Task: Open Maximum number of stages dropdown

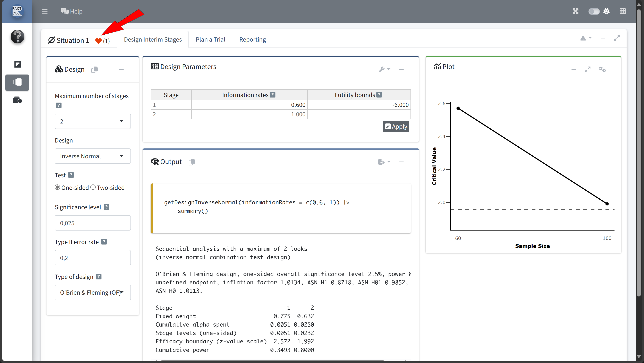Action: click(x=93, y=121)
